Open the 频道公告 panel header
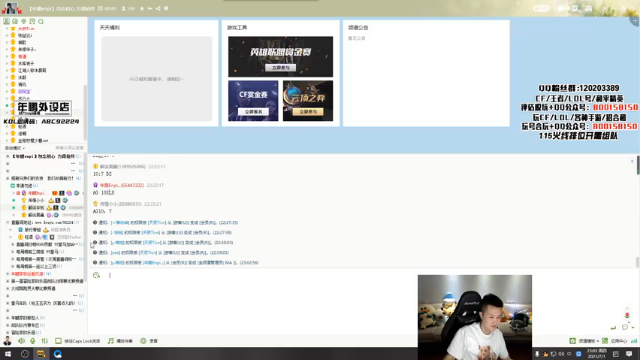Viewport: 640px width, 360px height. 358,27
